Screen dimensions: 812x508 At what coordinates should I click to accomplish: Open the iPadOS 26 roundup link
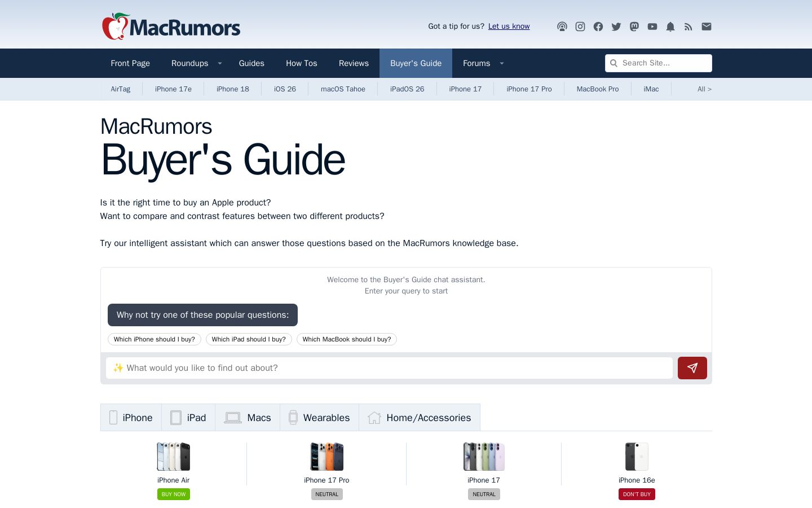coord(407,89)
